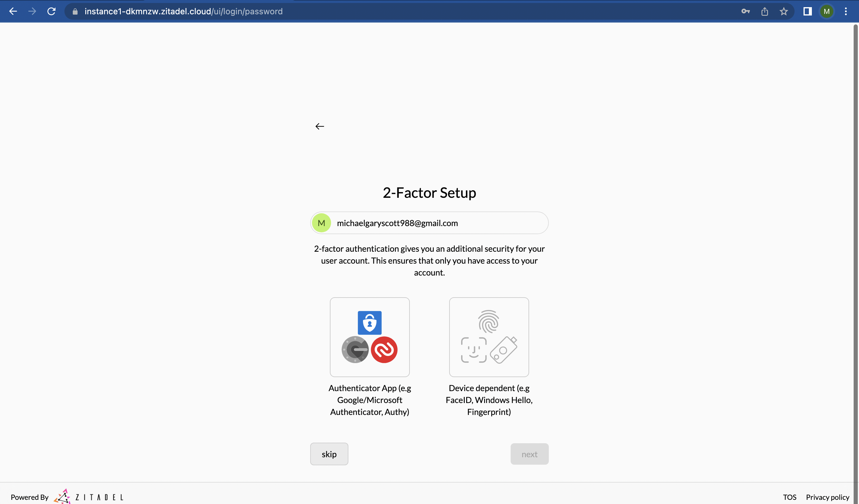Viewport: 859px width, 504px height.
Task: Select the Device dependent option tile
Action: click(489, 337)
